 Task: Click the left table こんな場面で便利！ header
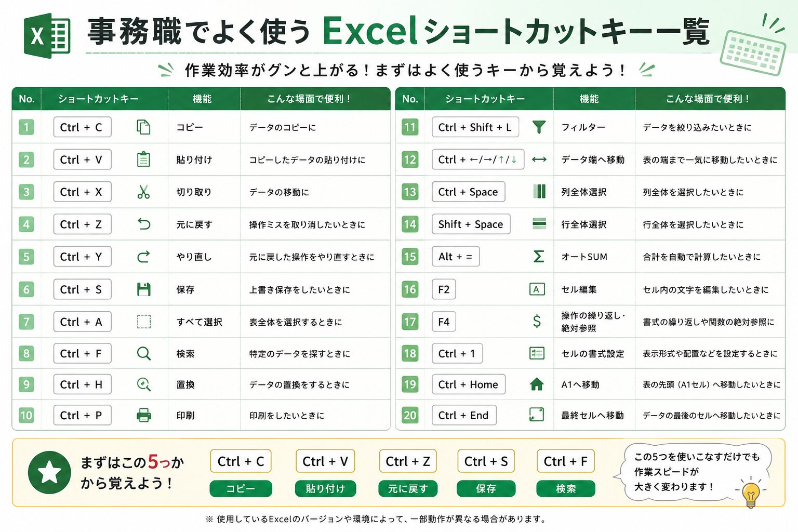[310, 99]
